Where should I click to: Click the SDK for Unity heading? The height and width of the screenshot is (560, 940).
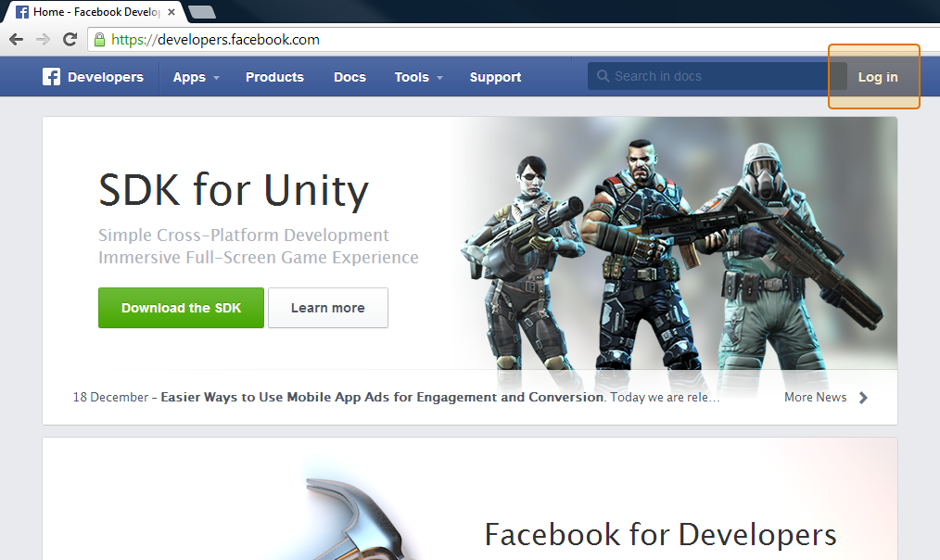234,191
